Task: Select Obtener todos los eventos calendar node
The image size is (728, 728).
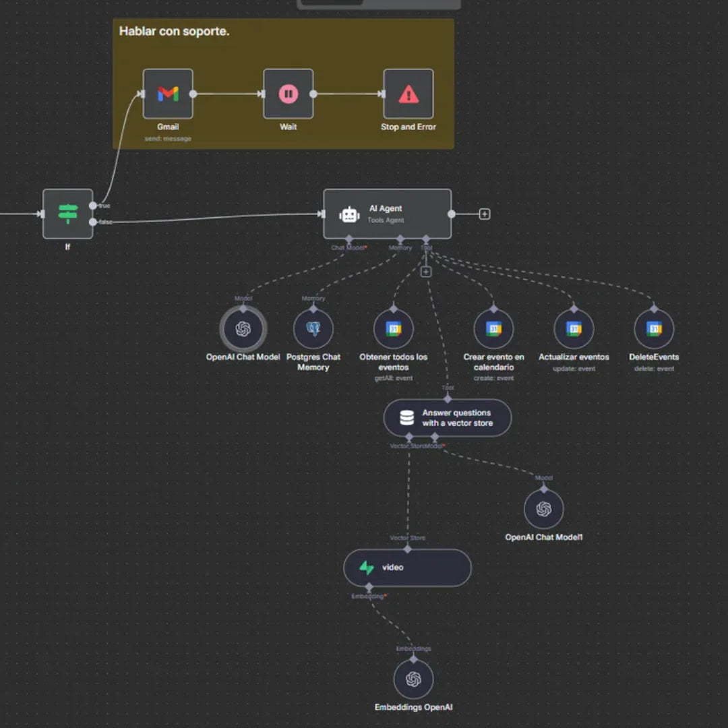Action: point(393,329)
